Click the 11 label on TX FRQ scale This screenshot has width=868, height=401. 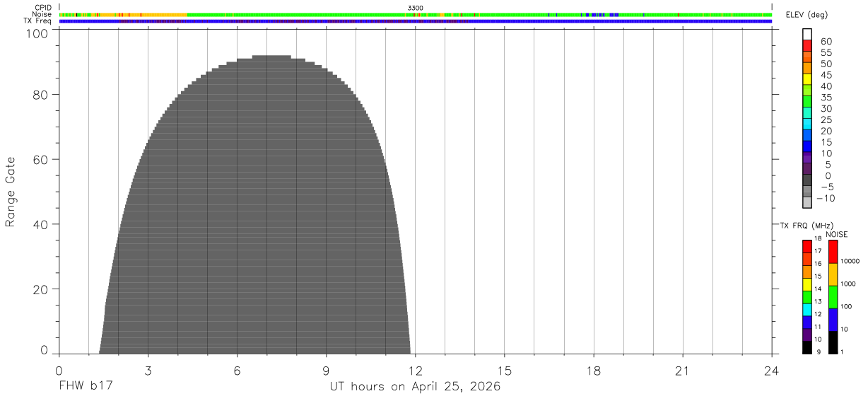[x=818, y=327]
